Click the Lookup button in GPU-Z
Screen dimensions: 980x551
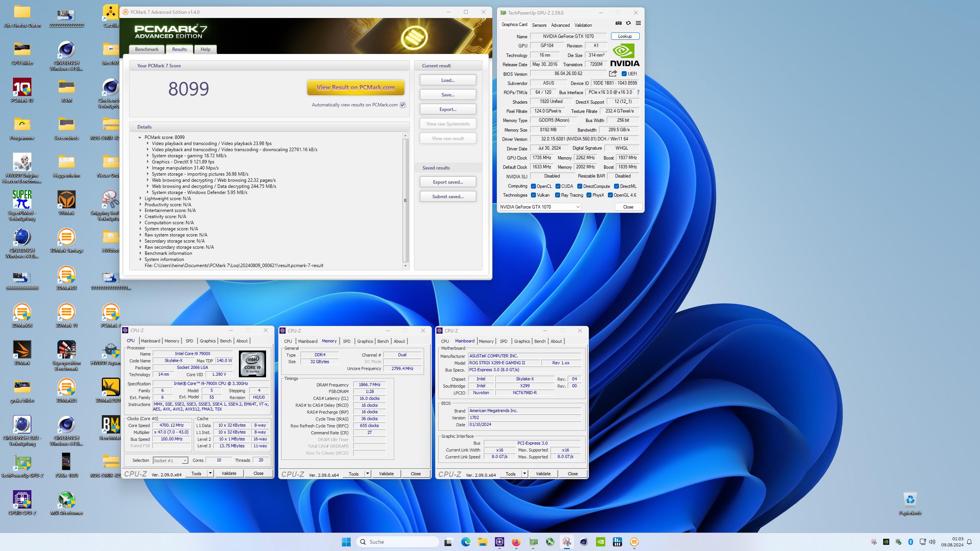[x=625, y=36]
